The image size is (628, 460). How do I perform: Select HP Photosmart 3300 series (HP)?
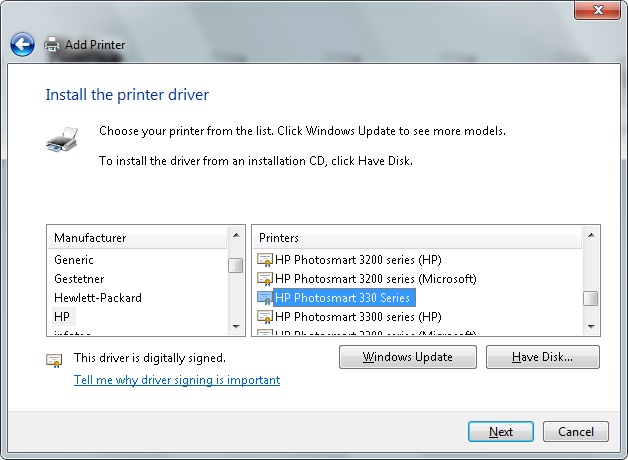click(358, 317)
